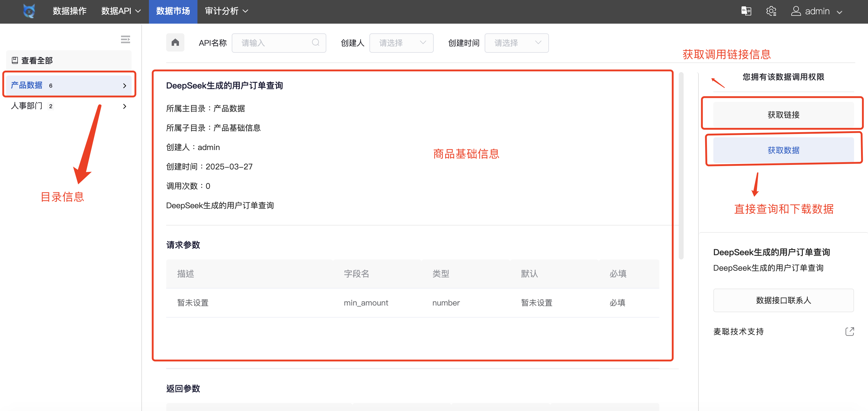
Task: Click the admin user avatar icon
Action: tap(796, 11)
